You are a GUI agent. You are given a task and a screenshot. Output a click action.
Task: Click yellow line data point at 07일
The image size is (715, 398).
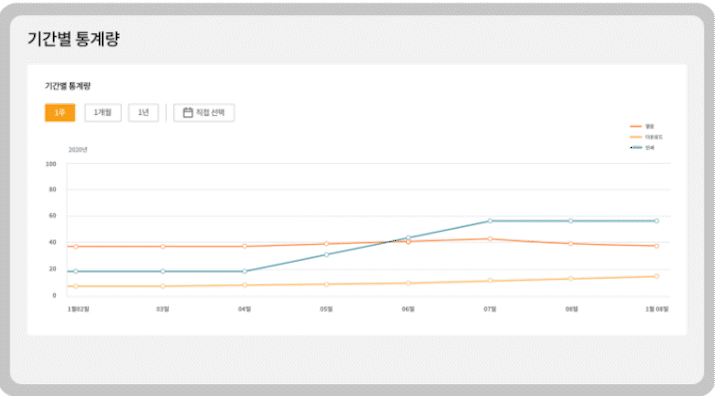coord(490,280)
